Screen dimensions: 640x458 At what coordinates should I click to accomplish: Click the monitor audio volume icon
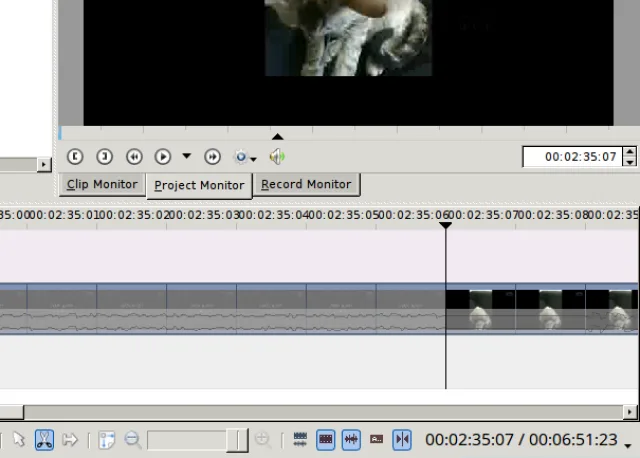(277, 157)
